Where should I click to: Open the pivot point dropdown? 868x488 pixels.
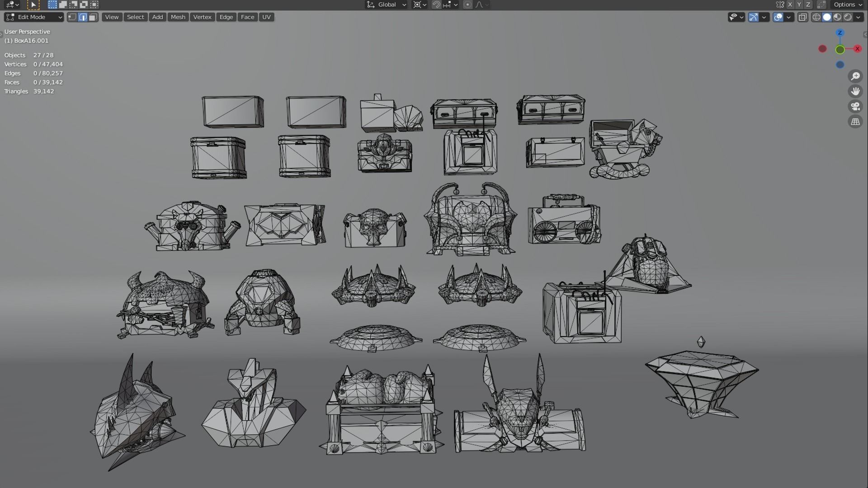coord(420,5)
